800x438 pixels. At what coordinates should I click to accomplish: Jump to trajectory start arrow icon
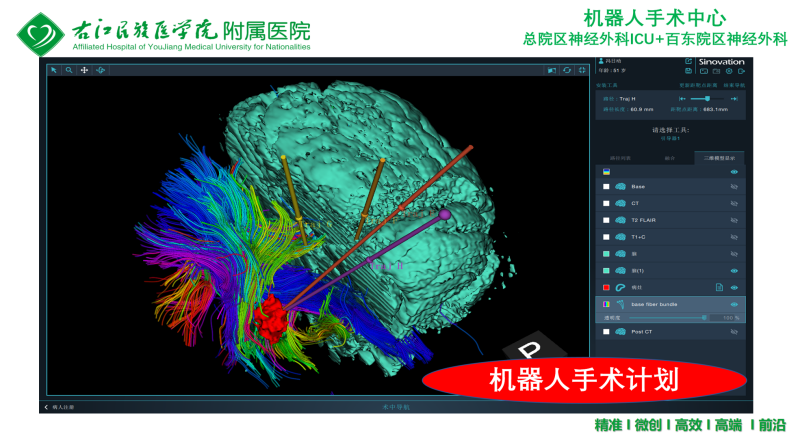click(x=682, y=99)
